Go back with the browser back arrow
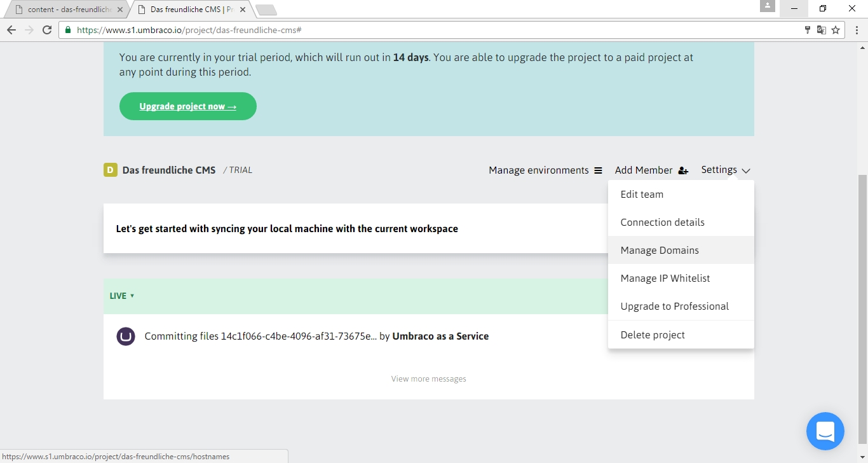This screenshot has height=463, width=868. pos(11,30)
